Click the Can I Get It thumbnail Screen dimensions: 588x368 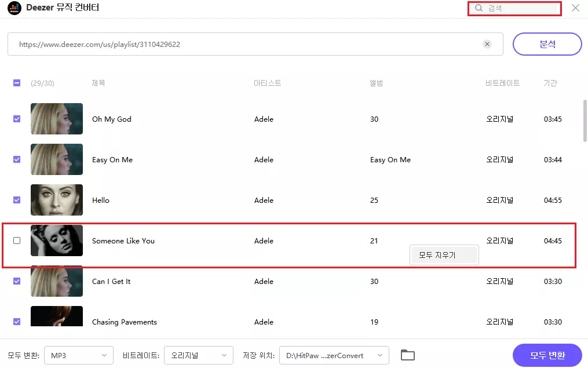[x=57, y=281]
